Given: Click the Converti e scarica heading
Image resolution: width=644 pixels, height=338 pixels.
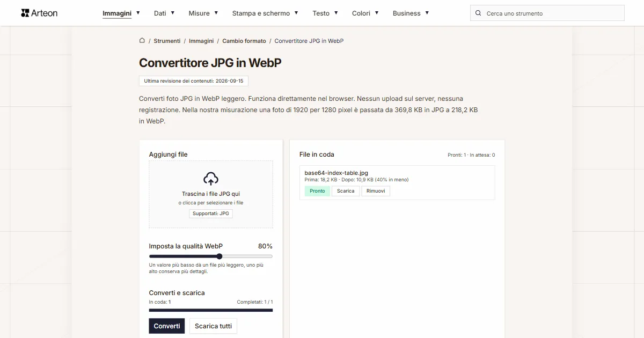Looking at the screenshot, I should 177,293.
